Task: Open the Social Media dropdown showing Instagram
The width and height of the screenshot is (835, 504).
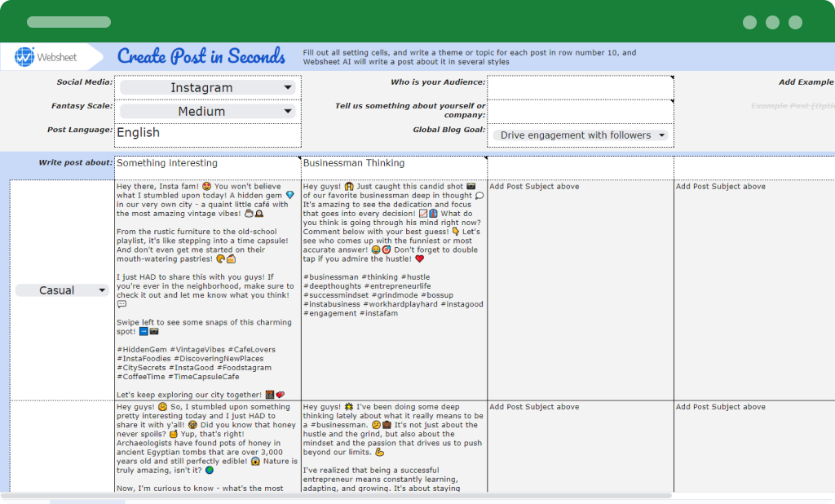Action: 208,87
